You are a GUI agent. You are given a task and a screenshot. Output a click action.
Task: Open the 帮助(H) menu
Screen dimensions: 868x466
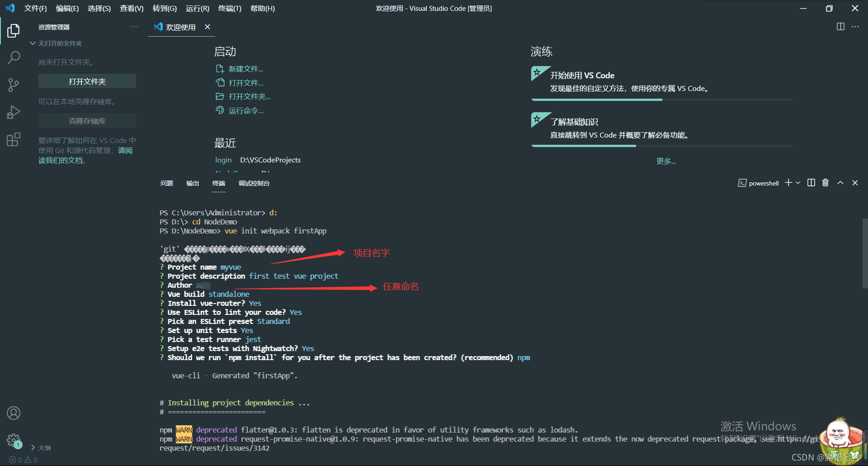262,8
